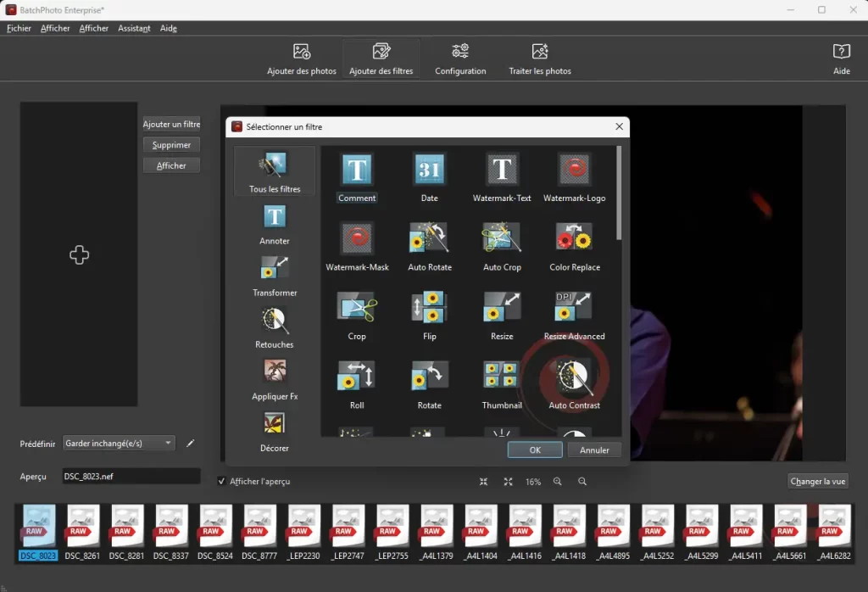Viewport: 868px width, 592px height.
Task: Select the Crop filter
Action: tap(357, 307)
